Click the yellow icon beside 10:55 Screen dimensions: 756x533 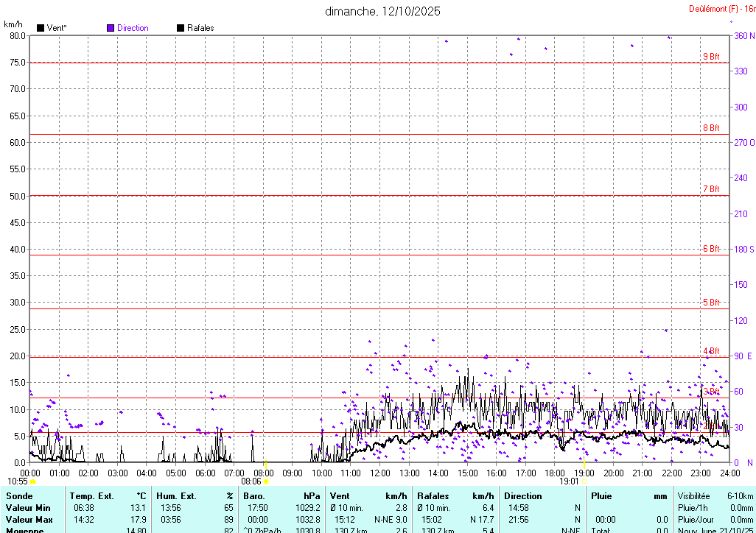click(x=32, y=481)
